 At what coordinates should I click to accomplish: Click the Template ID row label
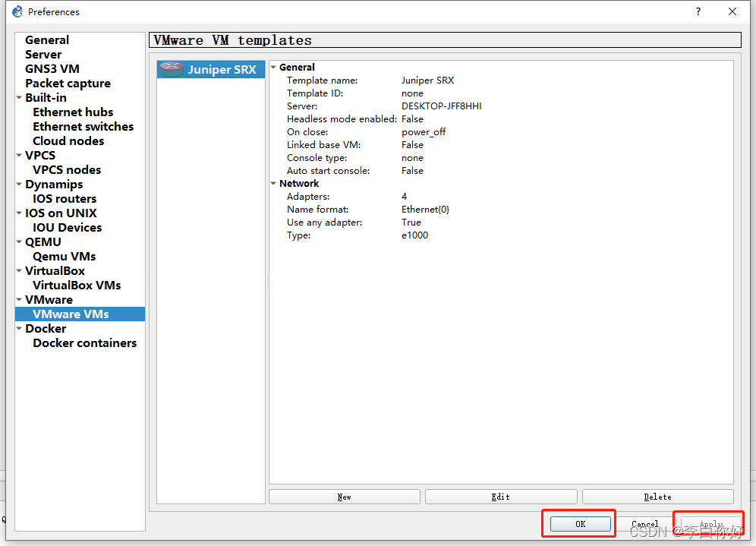pos(315,93)
